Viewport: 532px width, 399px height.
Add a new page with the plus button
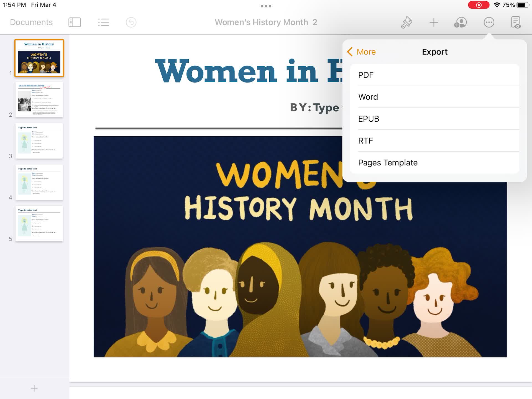tap(34, 388)
